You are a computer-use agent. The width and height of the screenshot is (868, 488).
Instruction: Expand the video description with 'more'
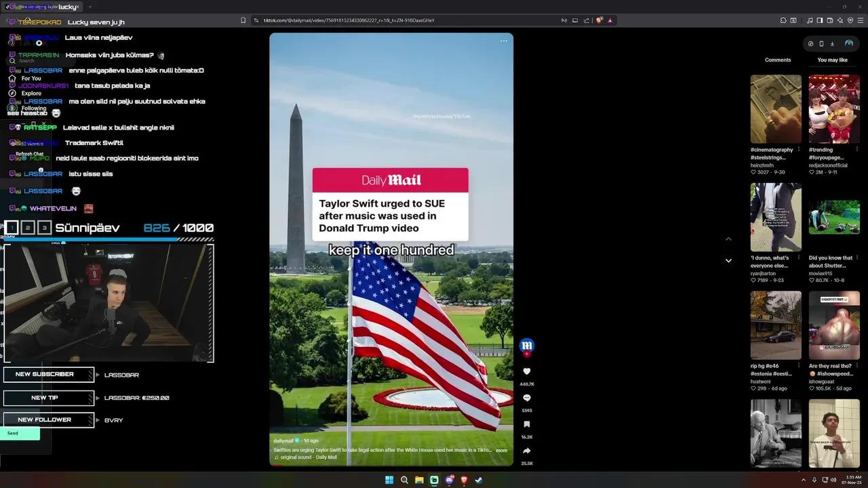[x=501, y=450]
